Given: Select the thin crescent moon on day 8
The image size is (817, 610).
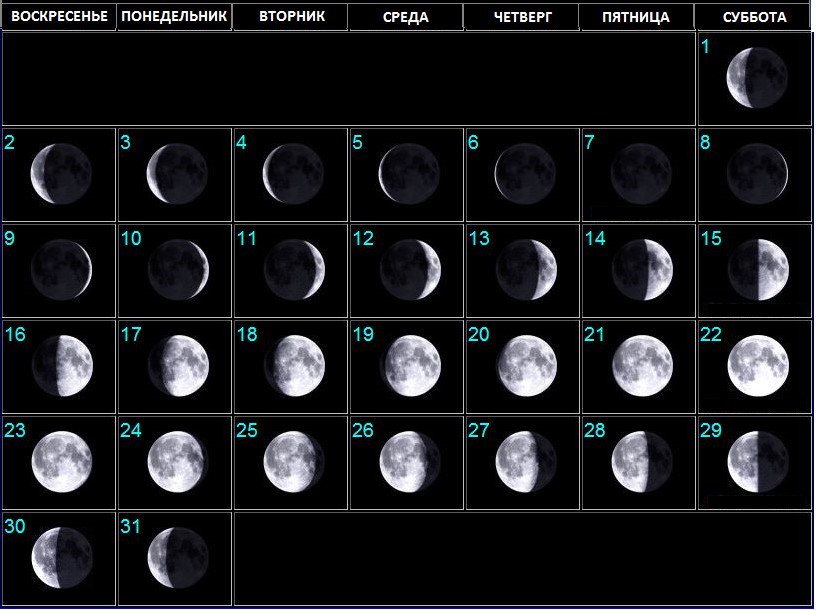Looking at the screenshot, I should [x=757, y=174].
